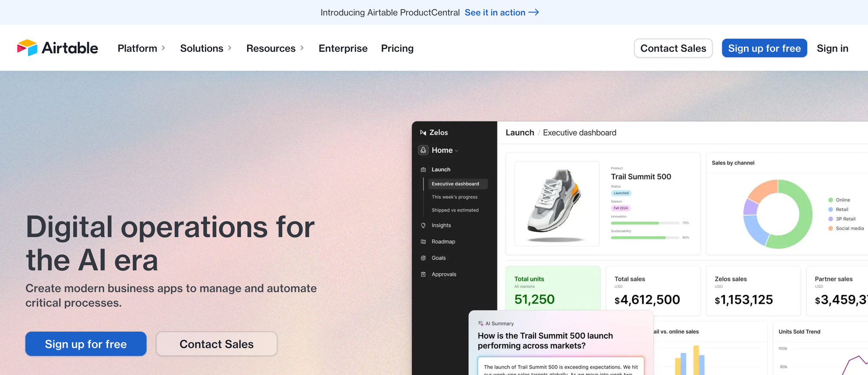
Task: Click the Goals target icon
Action: coord(423,258)
